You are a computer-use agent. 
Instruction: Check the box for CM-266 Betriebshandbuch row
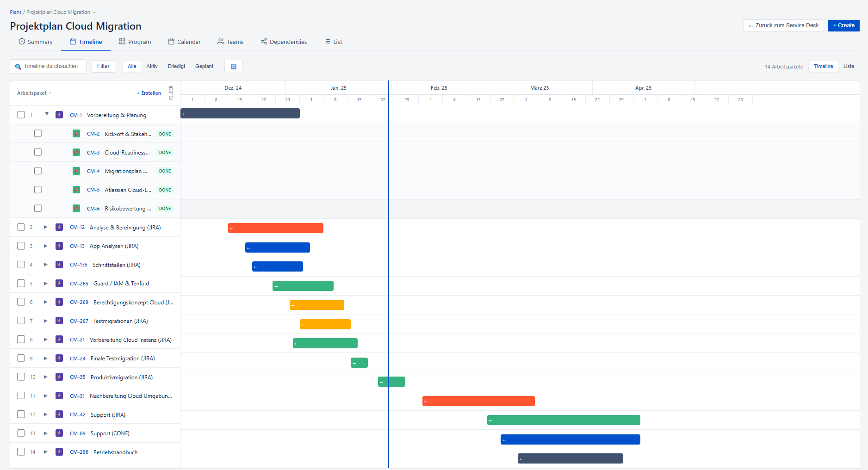[x=21, y=452]
